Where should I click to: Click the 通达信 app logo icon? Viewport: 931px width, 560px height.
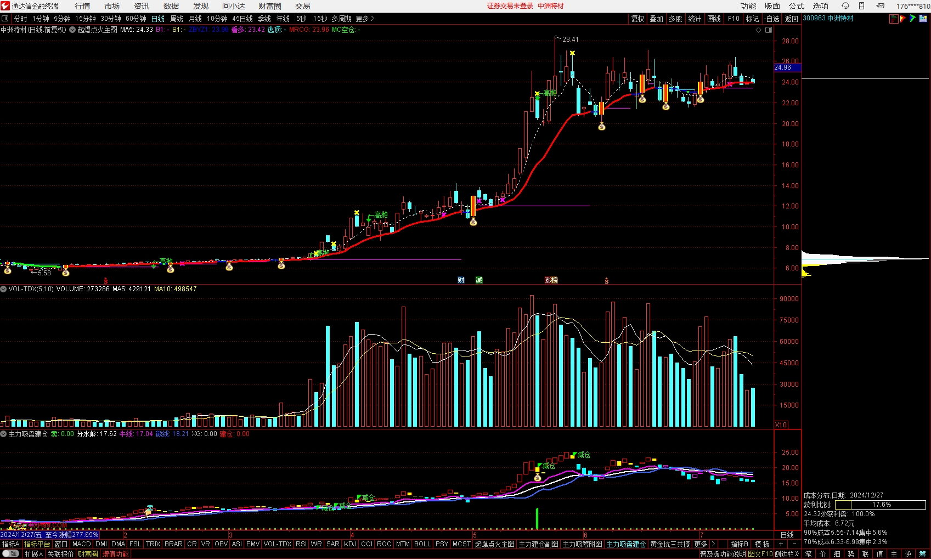[5, 6]
